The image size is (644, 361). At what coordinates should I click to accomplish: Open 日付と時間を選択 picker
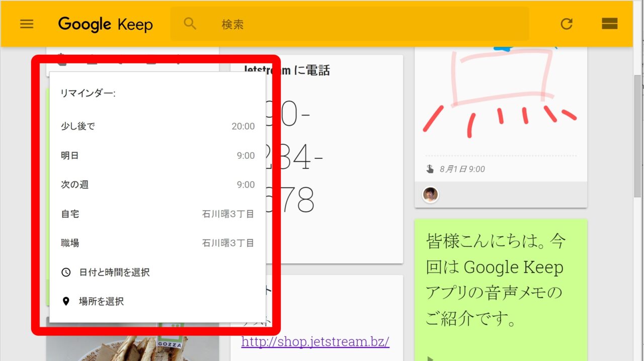click(115, 273)
